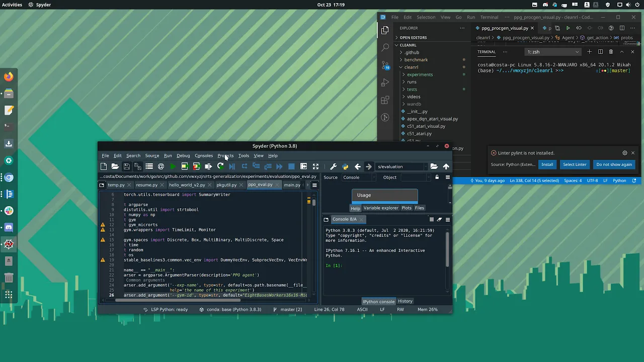Screen dimensions: 644x362
Task: Change to the parent directory in Spyder
Action: pyautogui.click(x=446, y=166)
